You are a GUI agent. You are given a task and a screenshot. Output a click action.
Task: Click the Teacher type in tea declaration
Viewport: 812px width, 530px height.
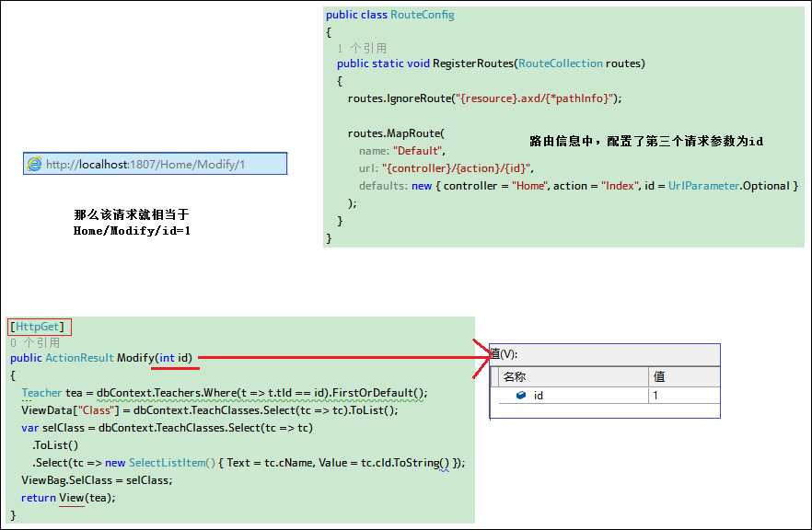[41, 393]
